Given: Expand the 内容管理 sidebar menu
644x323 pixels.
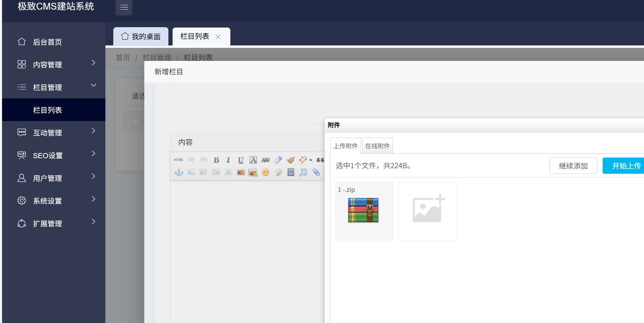Looking at the screenshot, I should pyautogui.click(x=54, y=65).
